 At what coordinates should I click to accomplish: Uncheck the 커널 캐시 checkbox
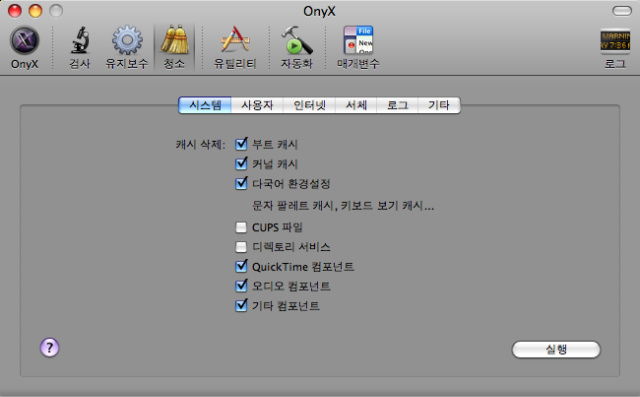tap(241, 164)
